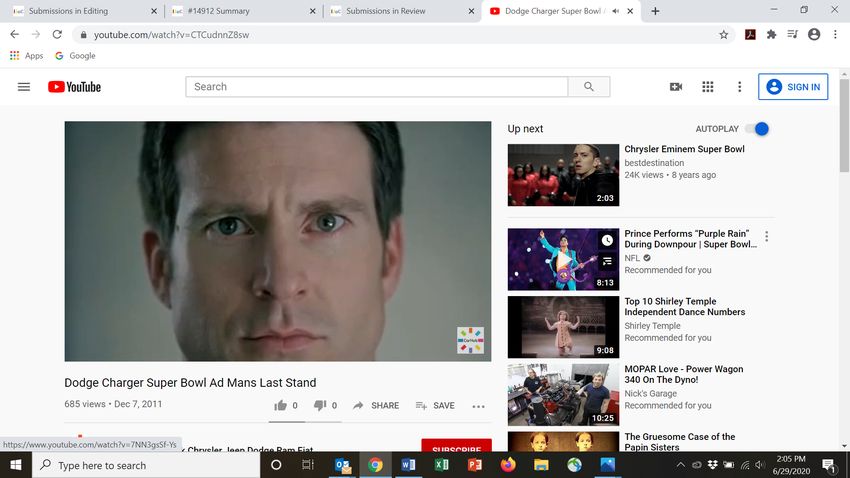Open The Gruesome Case of the Papin Sisters

pyautogui.click(x=680, y=442)
